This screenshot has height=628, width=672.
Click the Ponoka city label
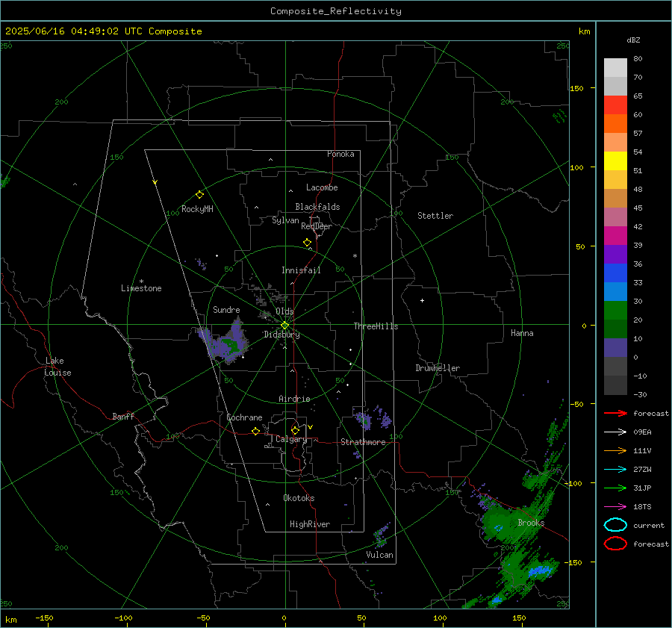340,154
